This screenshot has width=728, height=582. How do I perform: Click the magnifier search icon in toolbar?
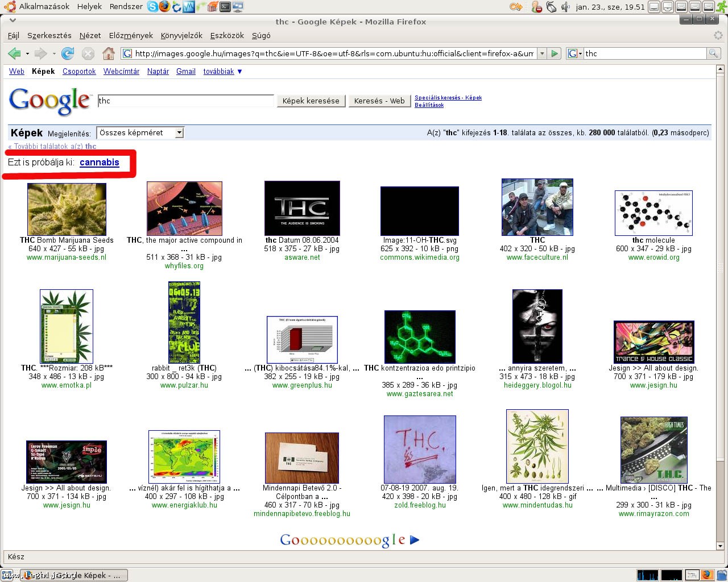(x=713, y=53)
